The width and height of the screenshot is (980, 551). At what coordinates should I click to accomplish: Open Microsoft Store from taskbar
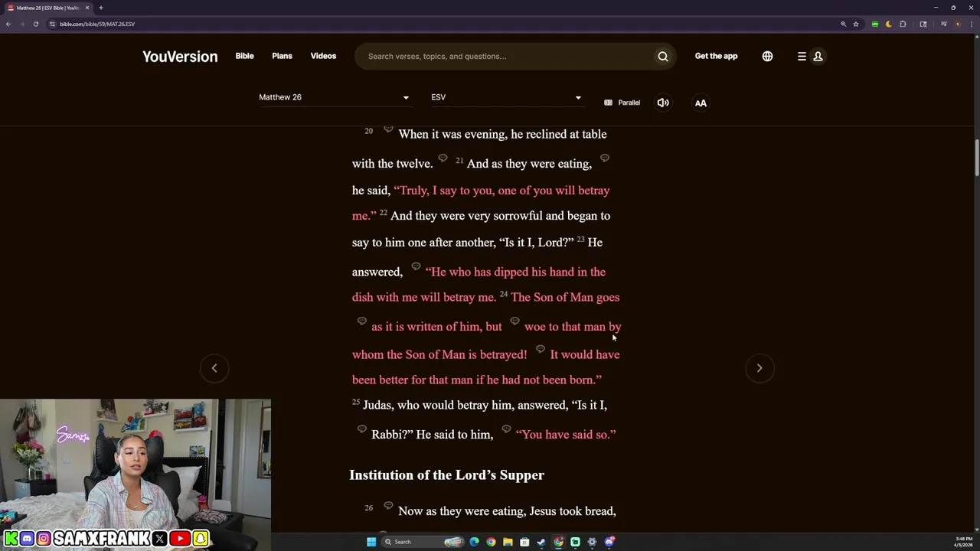tap(524, 542)
